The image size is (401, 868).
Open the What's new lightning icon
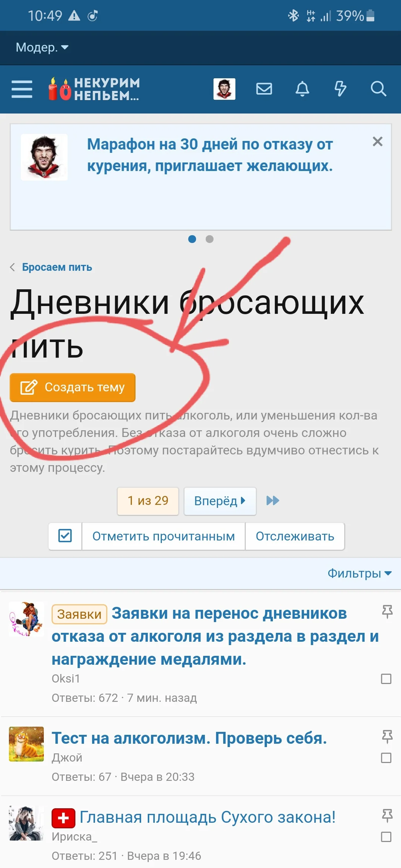[340, 89]
